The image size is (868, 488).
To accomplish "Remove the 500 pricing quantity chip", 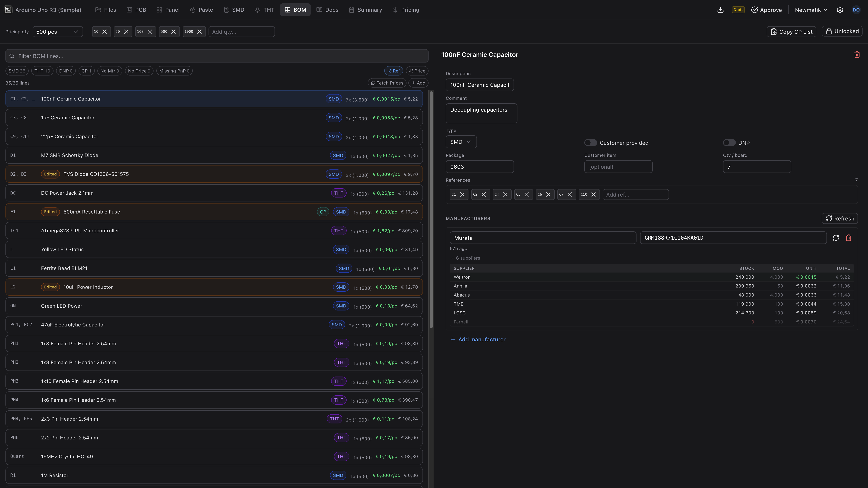I will click(173, 32).
